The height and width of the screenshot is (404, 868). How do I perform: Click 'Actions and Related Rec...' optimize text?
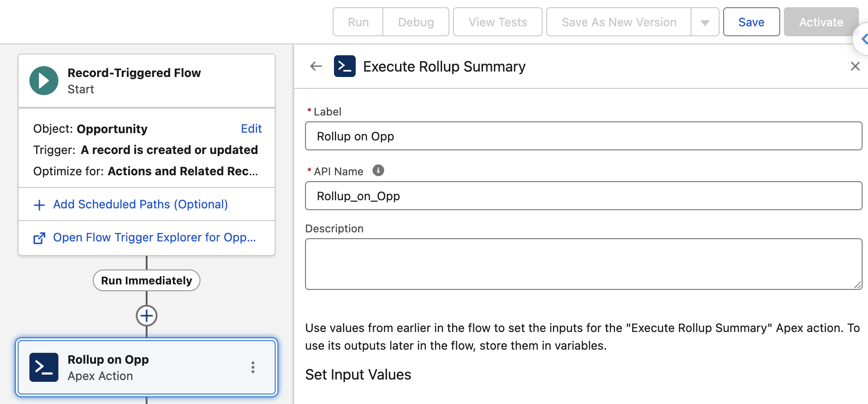pyautogui.click(x=183, y=171)
